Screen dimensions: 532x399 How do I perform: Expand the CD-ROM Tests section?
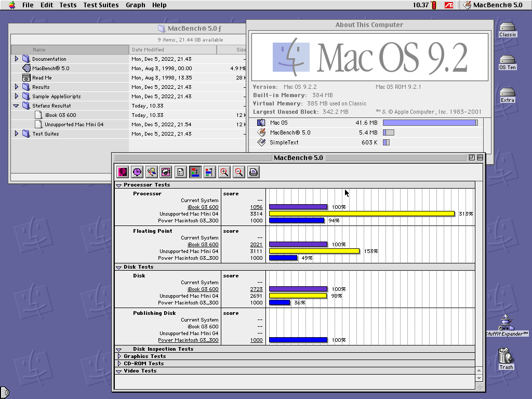tap(119, 363)
